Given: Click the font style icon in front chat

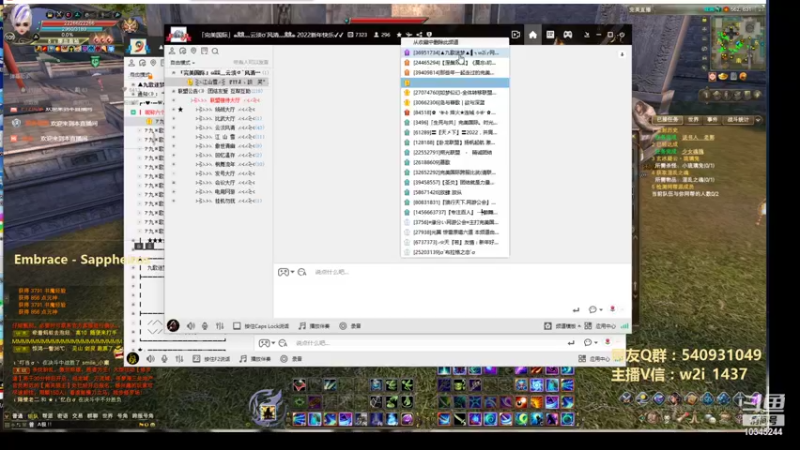Looking at the screenshot, I should [x=302, y=272].
